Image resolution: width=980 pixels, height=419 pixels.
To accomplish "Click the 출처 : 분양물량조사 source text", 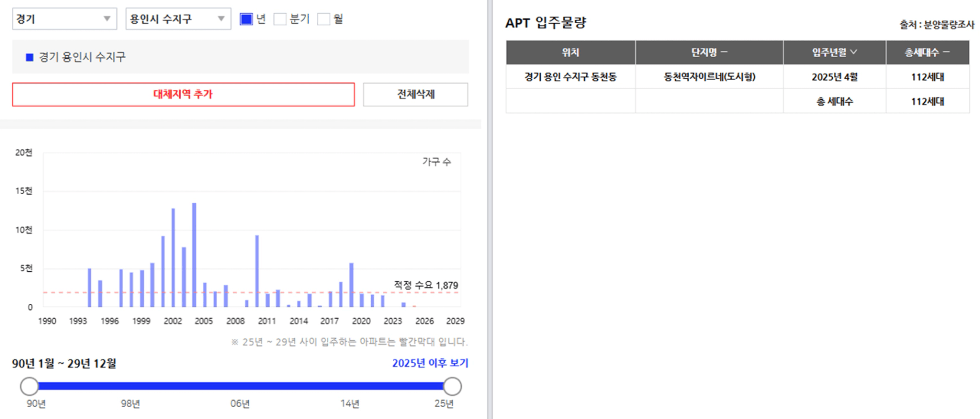I will (937, 24).
